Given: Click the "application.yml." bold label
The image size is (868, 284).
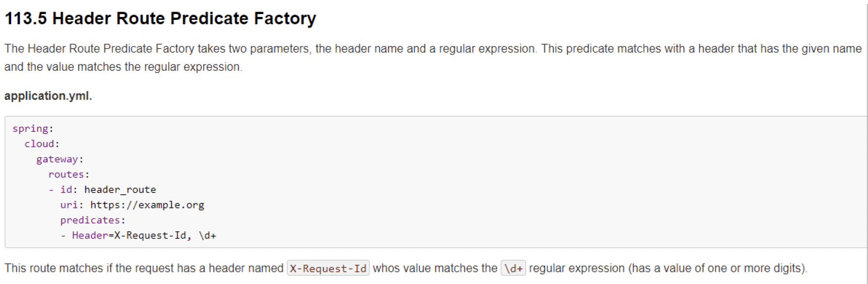Looking at the screenshot, I should [48, 96].
